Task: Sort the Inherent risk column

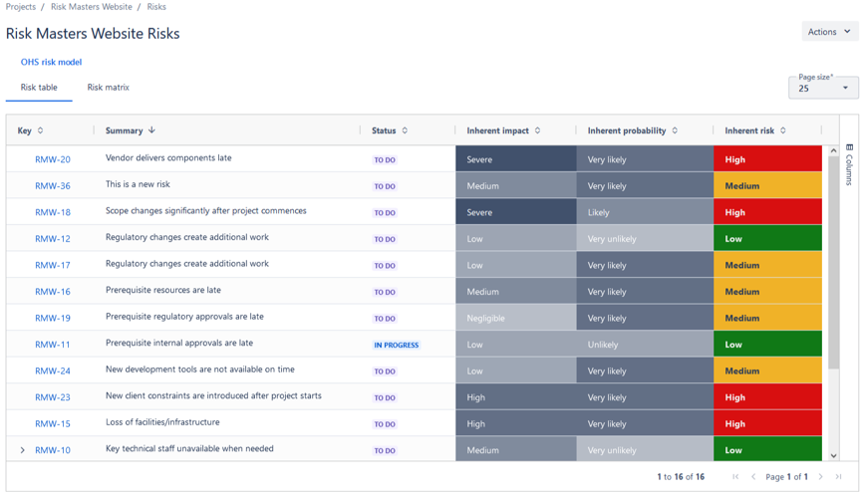Action: (783, 130)
